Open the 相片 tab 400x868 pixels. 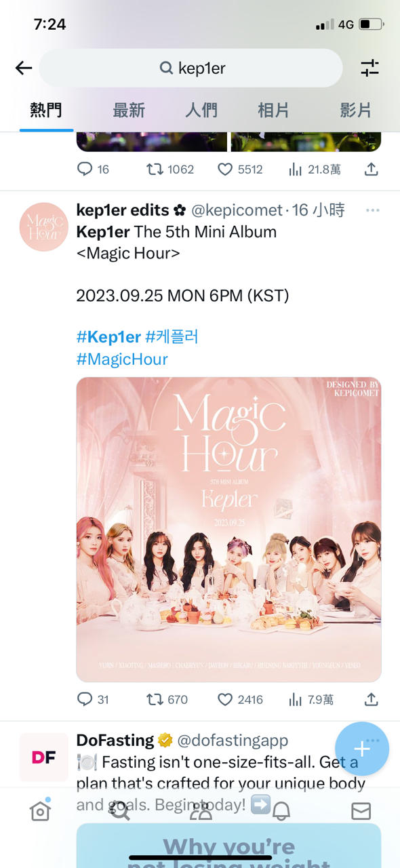273,110
